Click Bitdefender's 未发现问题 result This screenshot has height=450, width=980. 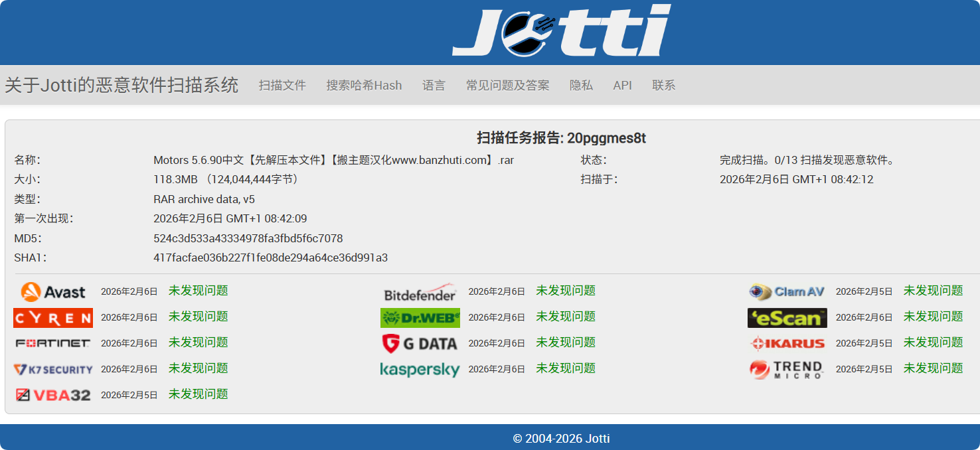click(x=566, y=291)
